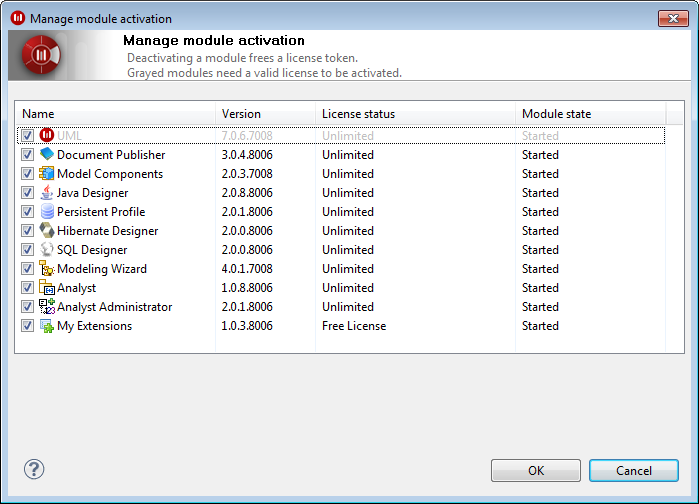The image size is (699, 504).
Task: Click the Java Designer coffee icon
Action: click(47, 193)
